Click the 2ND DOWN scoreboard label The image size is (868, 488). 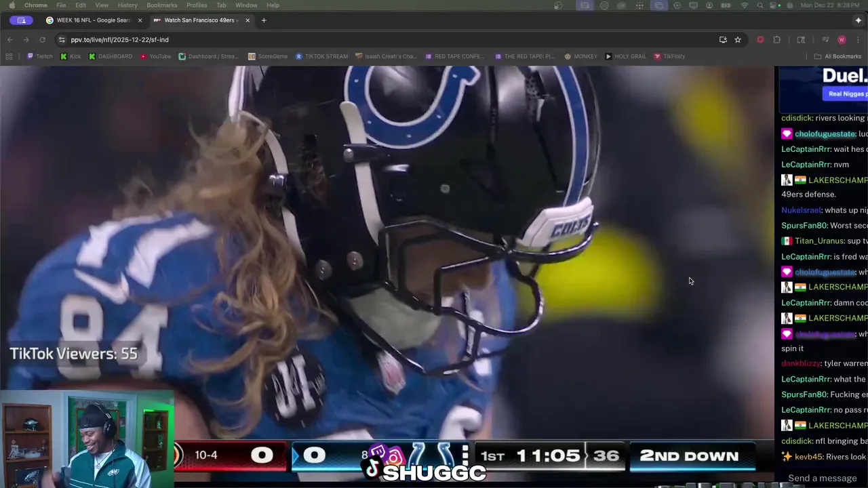pyautogui.click(x=689, y=455)
